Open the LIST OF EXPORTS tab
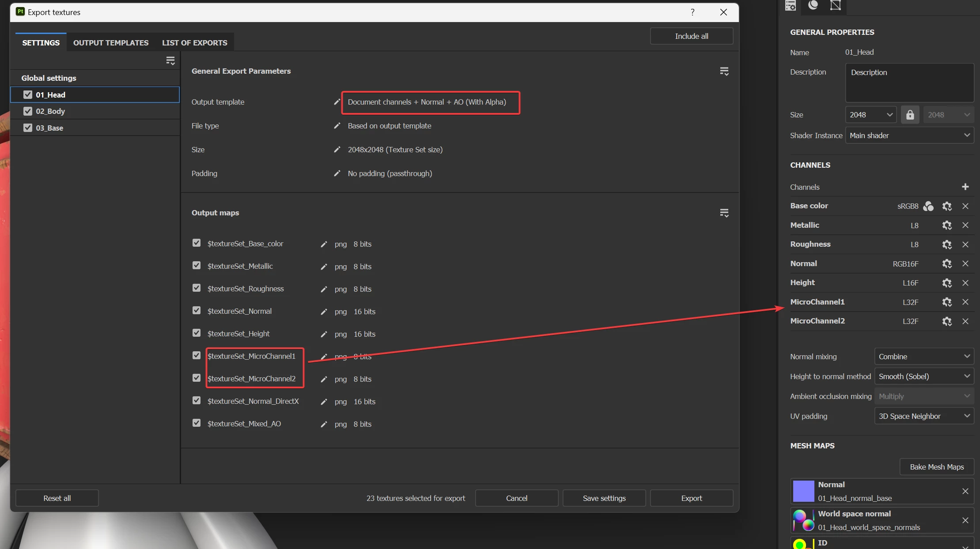Image resolution: width=980 pixels, height=549 pixels. click(x=194, y=43)
